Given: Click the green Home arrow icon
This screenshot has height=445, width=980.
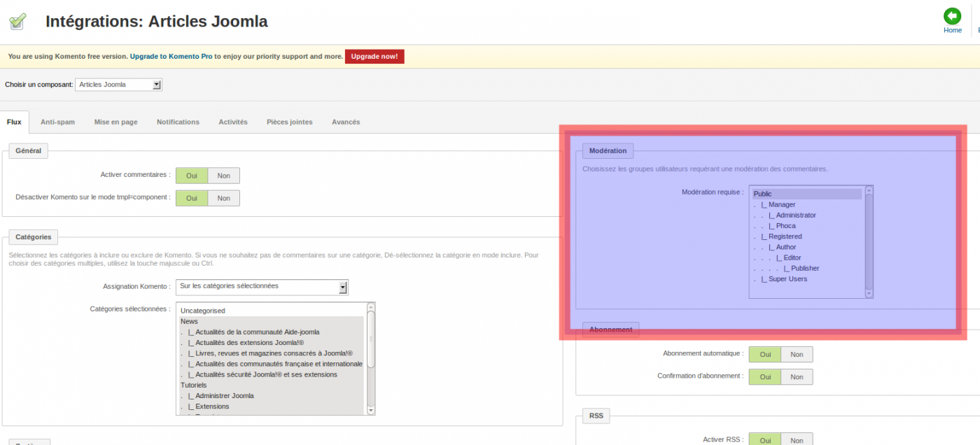Looking at the screenshot, I should click(952, 16).
